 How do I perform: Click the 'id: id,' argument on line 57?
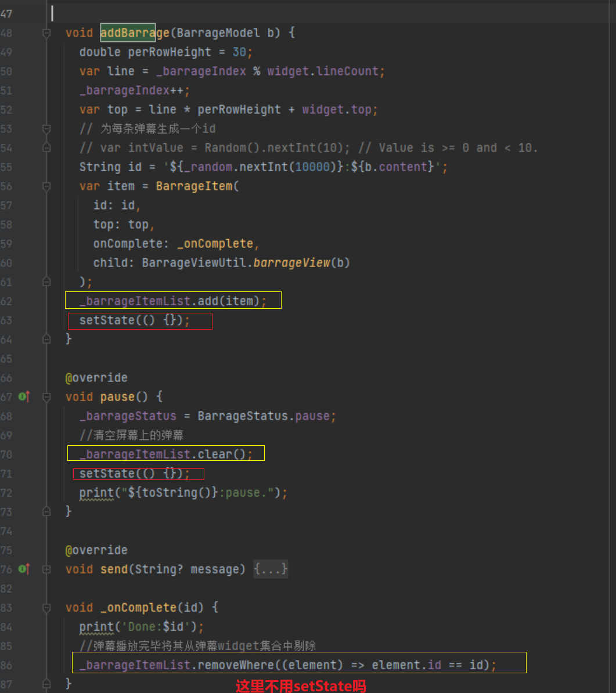[x=117, y=205]
